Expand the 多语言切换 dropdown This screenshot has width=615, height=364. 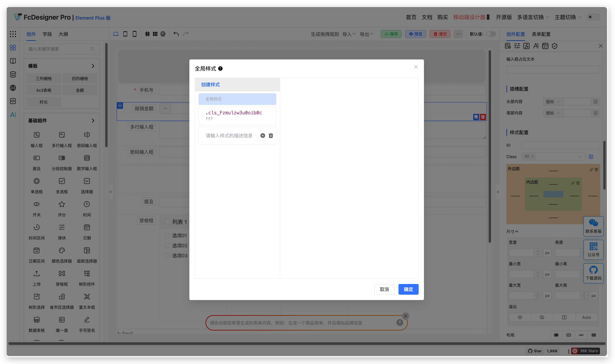coord(533,17)
